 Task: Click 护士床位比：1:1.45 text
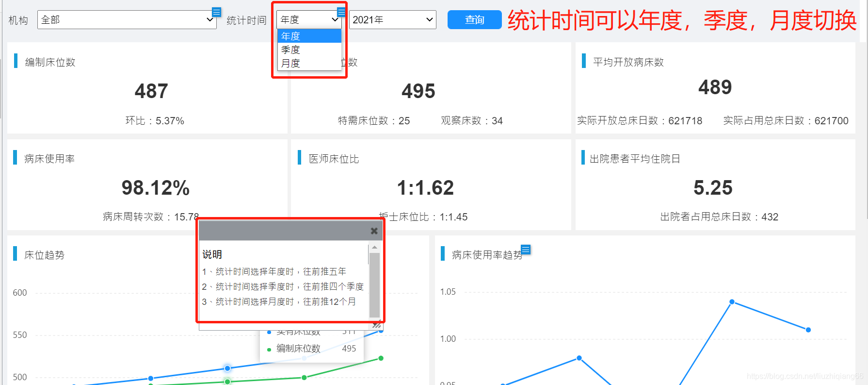click(x=423, y=217)
